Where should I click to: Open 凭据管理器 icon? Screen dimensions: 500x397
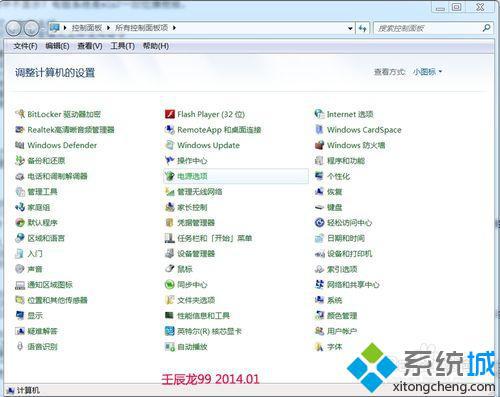170,222
